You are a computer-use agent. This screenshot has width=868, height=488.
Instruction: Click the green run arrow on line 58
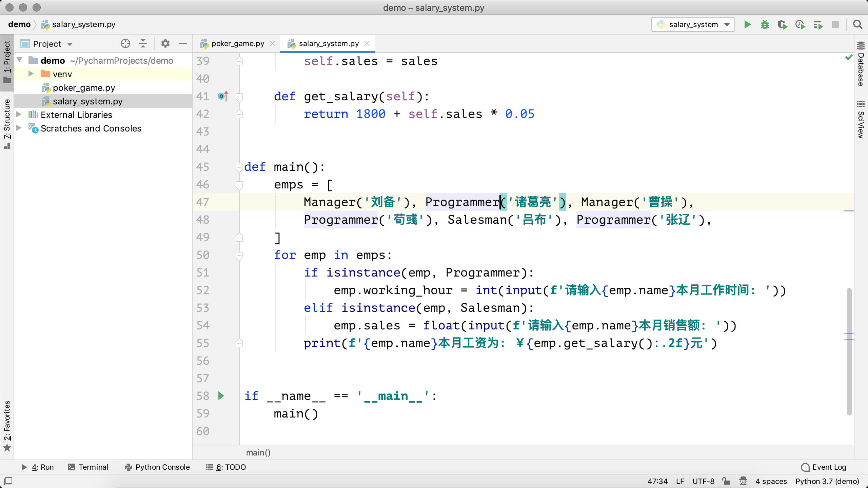click(x=221, y=395)
